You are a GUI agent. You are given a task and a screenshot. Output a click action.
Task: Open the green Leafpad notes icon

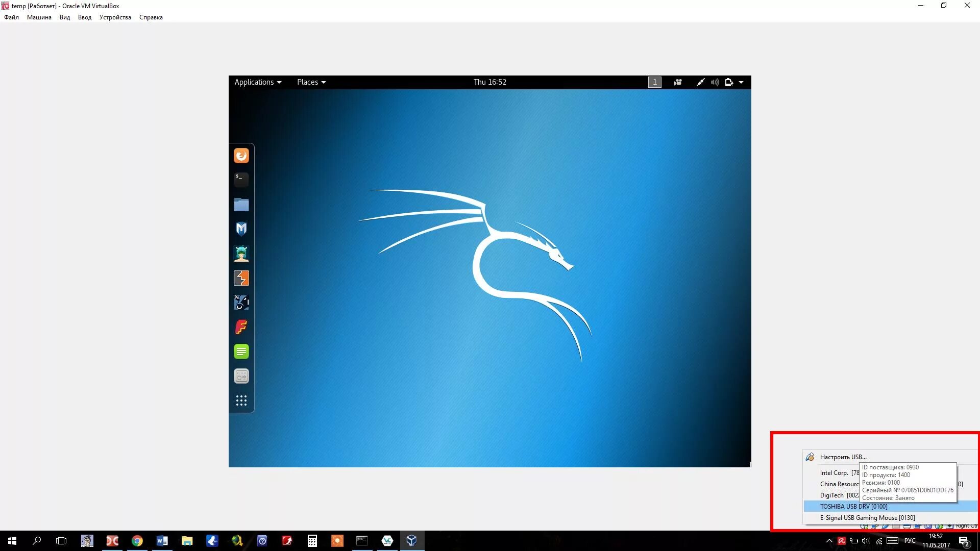[x=241, y=352]
